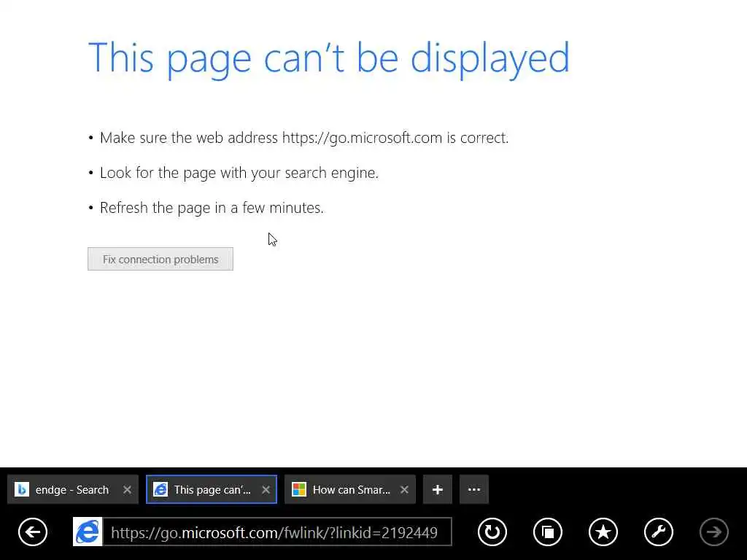This screenshot has height=560, width=747.
Task: Click the Microsoft logo on the Smar... tab
Action: click(x=299, y=489)
